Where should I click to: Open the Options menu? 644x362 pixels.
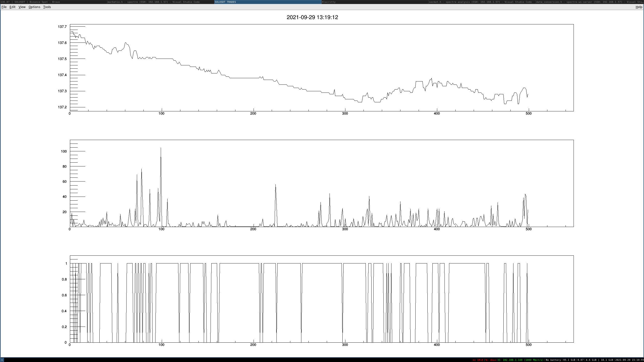click(34, 7)
